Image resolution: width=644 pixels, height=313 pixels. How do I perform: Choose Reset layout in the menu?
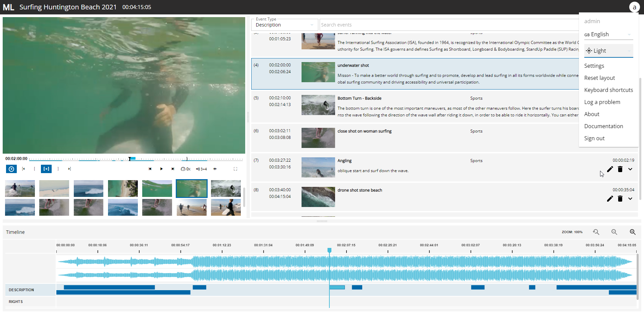(x=599, y=78)
